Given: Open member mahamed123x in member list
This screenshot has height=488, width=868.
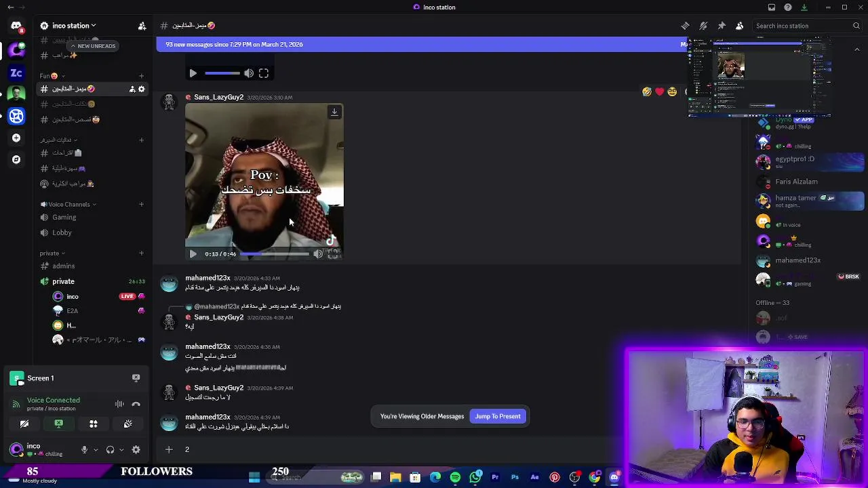Looking at the screenshot, I should [810, 261].
